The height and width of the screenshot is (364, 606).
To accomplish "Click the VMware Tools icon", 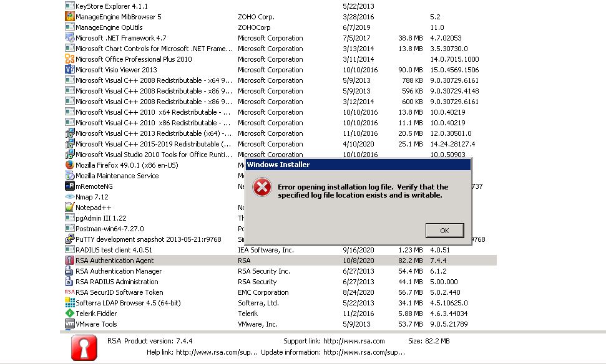I will point(70,324).
